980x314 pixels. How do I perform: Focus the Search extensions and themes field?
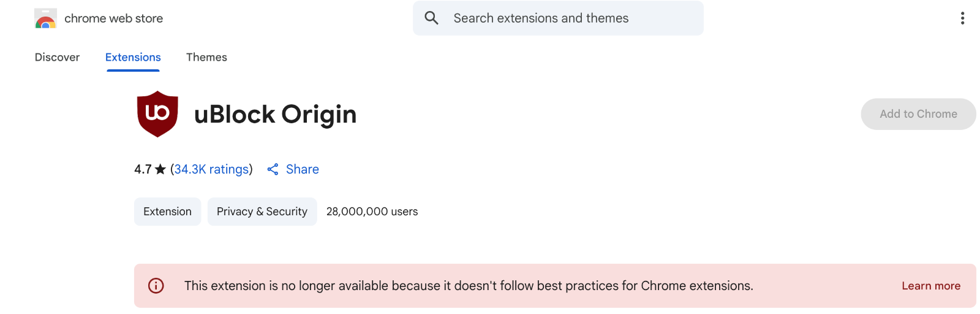(x=558, y=18)
